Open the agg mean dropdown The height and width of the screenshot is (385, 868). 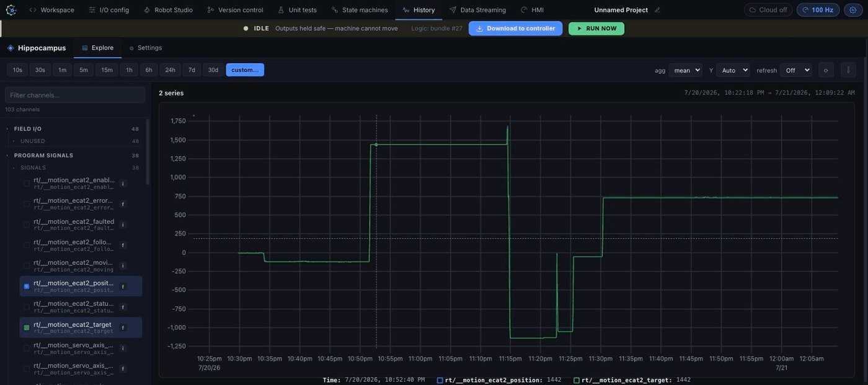(686, 70)
